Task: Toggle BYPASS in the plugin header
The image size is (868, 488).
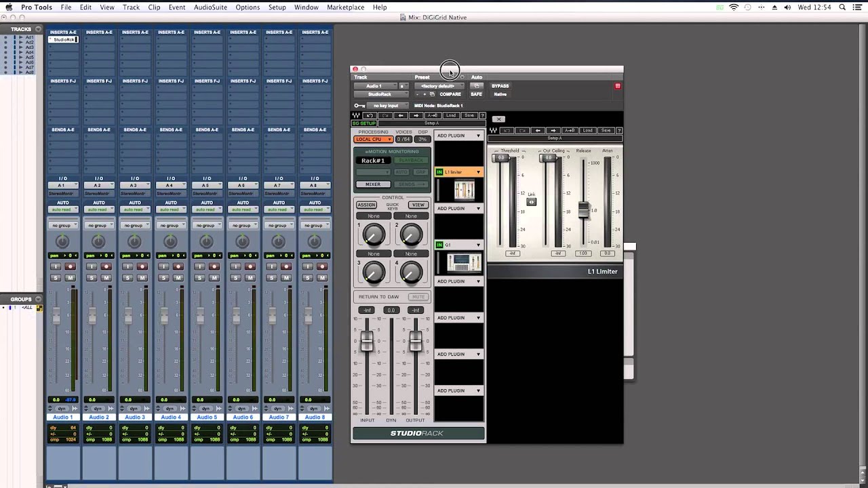Action: [500, 86]
